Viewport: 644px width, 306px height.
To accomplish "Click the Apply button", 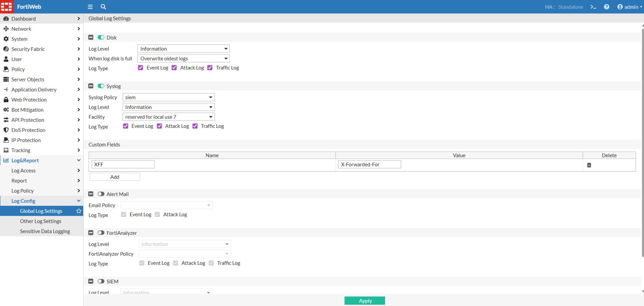I will tap(365, 301).
